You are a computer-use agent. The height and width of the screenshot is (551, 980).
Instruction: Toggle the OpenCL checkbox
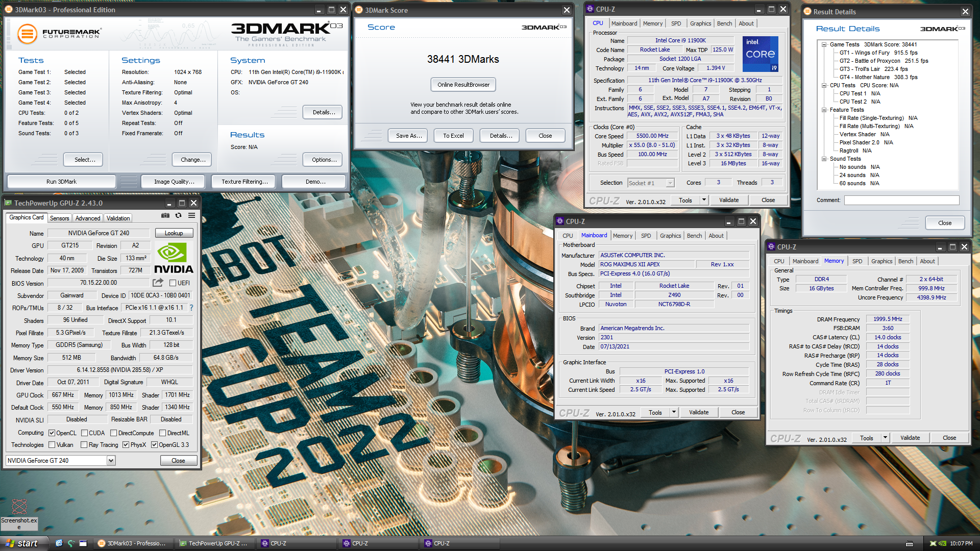point(52,433)
